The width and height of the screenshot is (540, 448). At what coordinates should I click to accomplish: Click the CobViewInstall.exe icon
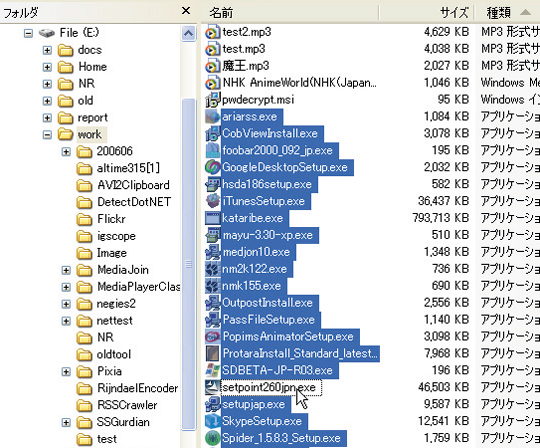pos(212,134)
